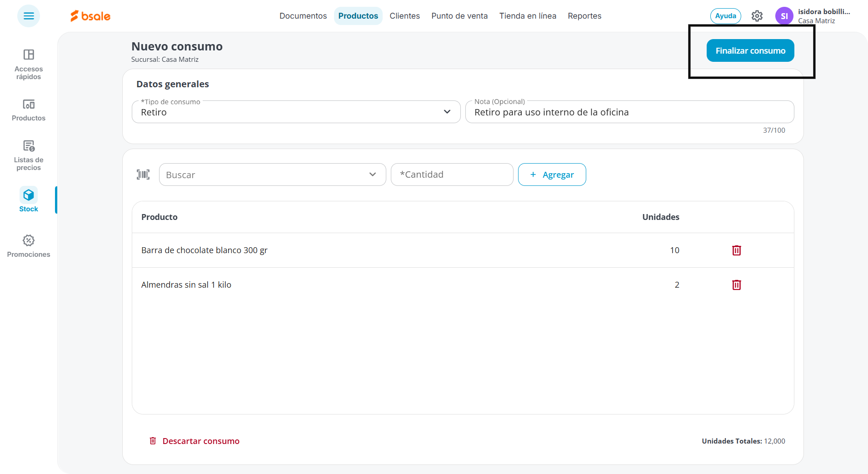
Task: Click the Nota (Opcional) field
Action: (629, 112)
